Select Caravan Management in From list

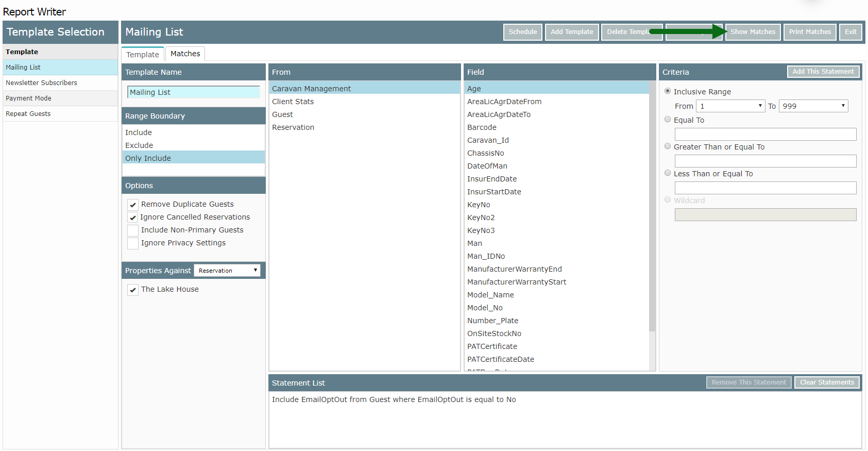[x=364, y=89]
